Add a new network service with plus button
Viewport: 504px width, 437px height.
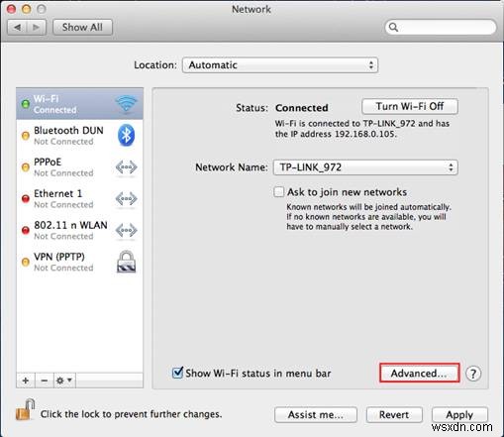pos(26,381)
